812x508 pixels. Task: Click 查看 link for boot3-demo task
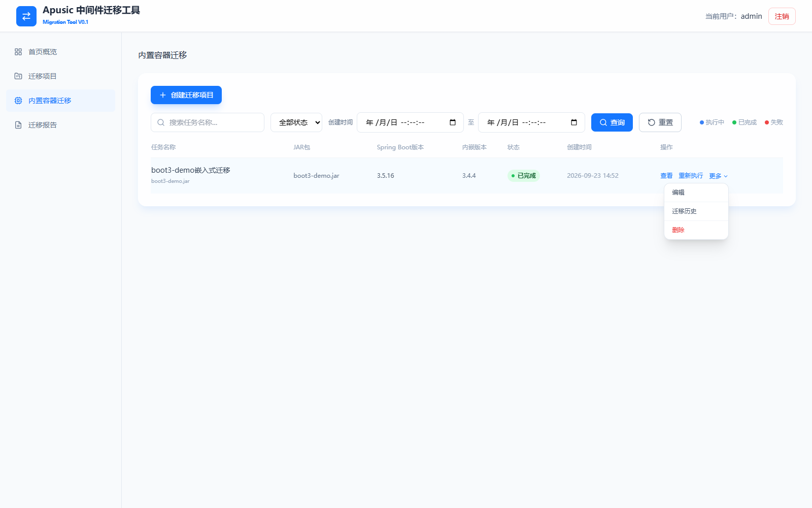[666, 176]
